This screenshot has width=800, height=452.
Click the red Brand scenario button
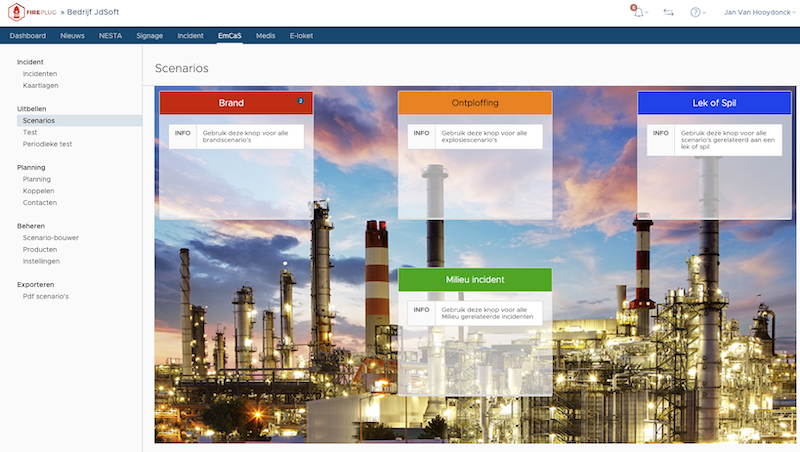pyautogui.click(x=235, y=103)
